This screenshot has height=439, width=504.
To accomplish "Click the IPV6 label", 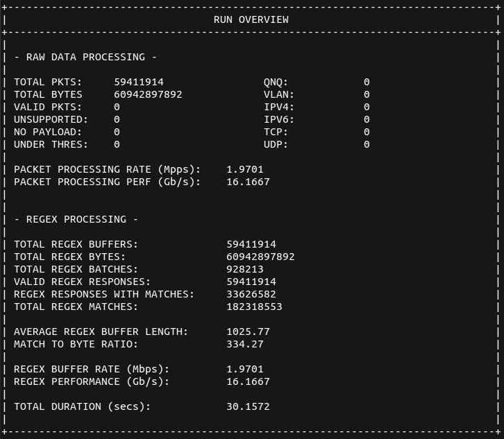I will point(278,119).
